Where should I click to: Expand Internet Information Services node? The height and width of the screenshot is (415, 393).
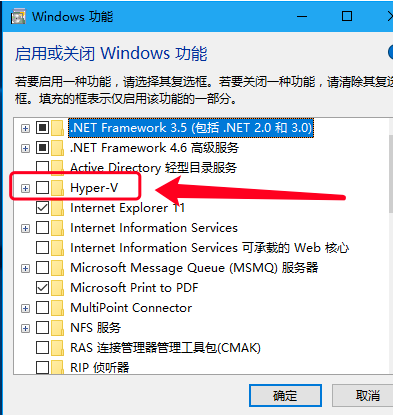pyautogui.click(x=25, y=228)
